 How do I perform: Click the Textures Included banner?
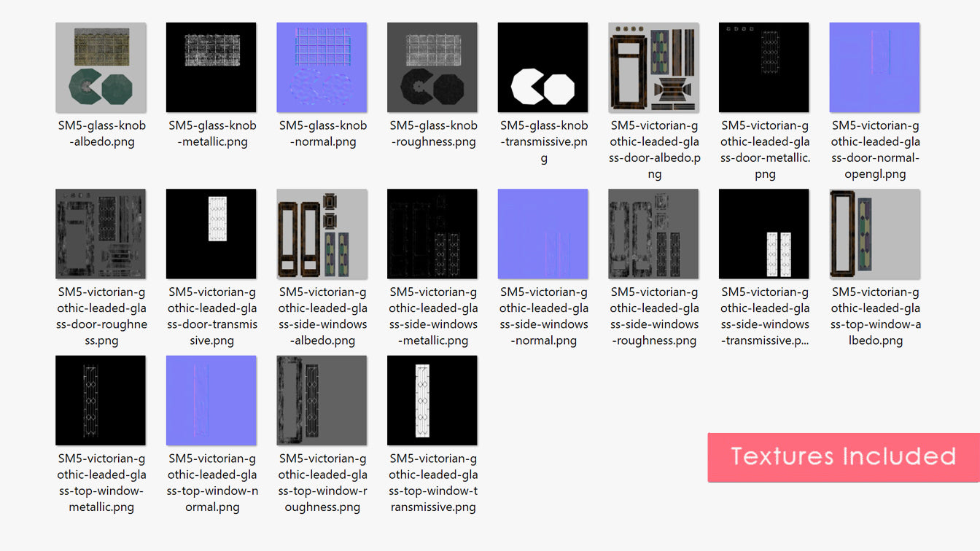point(844,457)
